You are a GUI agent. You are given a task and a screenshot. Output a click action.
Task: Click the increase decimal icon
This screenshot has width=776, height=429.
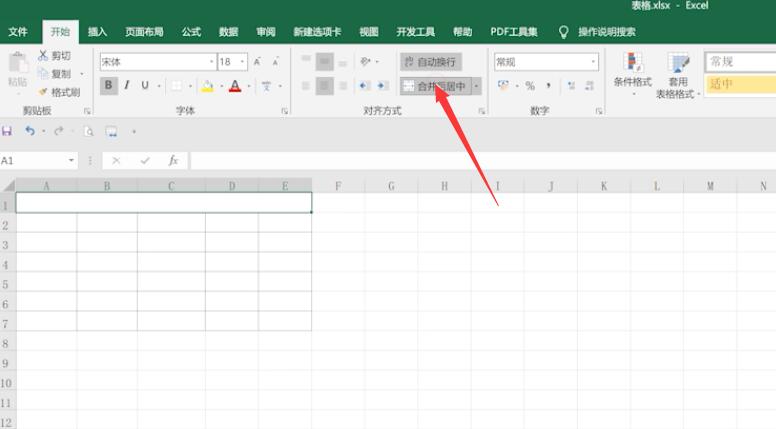(x=571, y=86)
